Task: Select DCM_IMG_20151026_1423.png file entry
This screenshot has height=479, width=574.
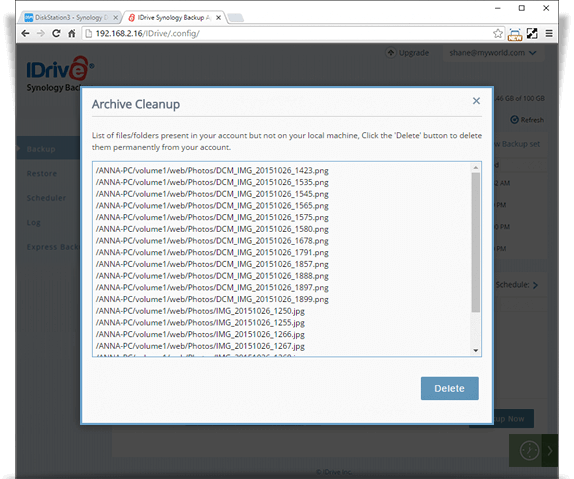Action: coord(212,170)
